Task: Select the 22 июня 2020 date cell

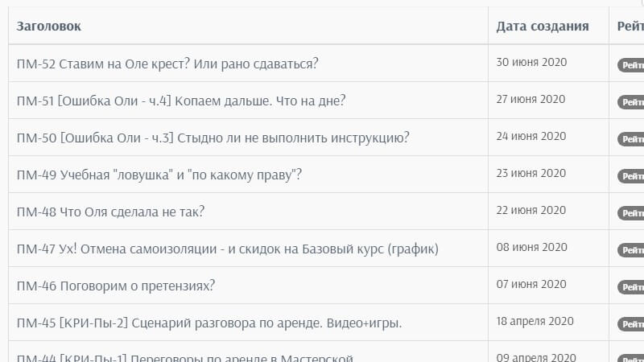Action: (x=531, y=210)
